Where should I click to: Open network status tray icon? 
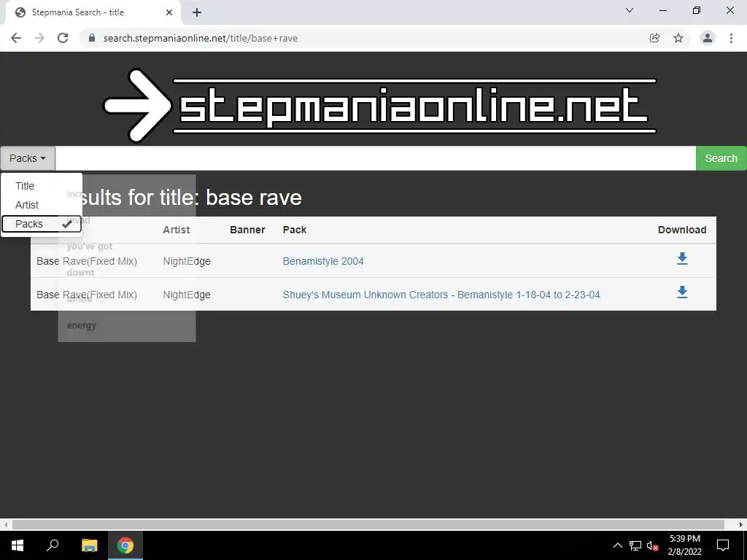click(635, 545)
